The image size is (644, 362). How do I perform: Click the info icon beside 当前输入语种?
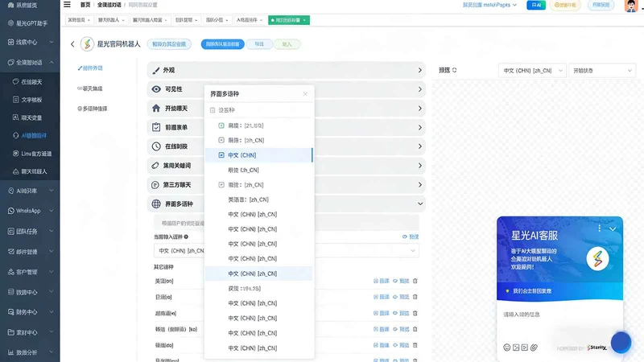tap(186, 237)
